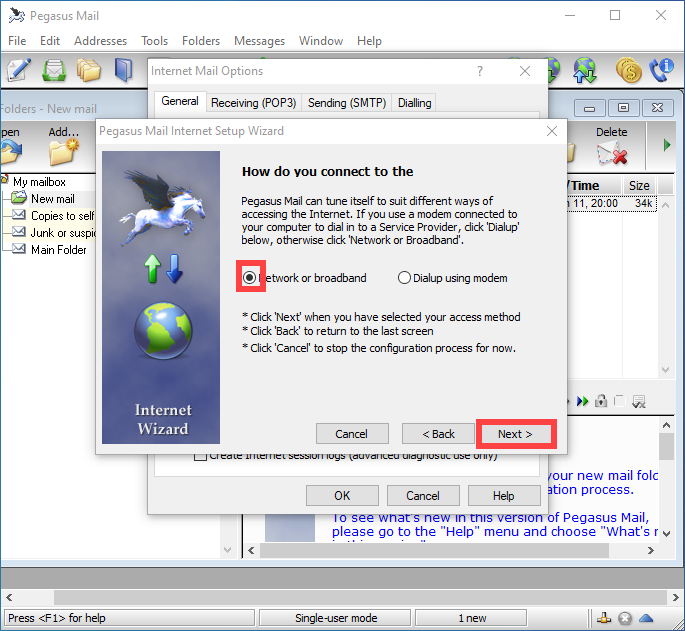
Task: Switch to the Receiving (POP3) tab
Action: click(x=253, y=103)
